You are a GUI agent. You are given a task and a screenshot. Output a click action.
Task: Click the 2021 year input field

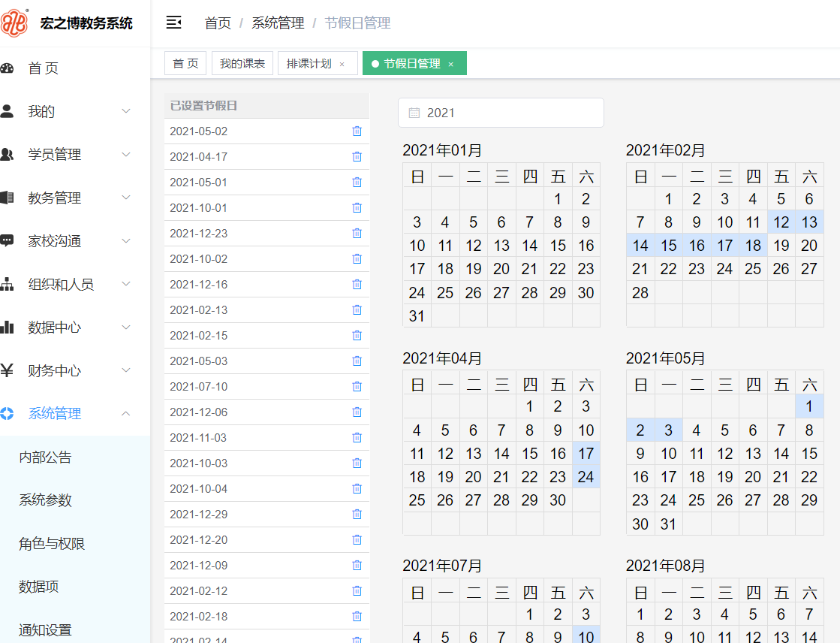[501, 113]
